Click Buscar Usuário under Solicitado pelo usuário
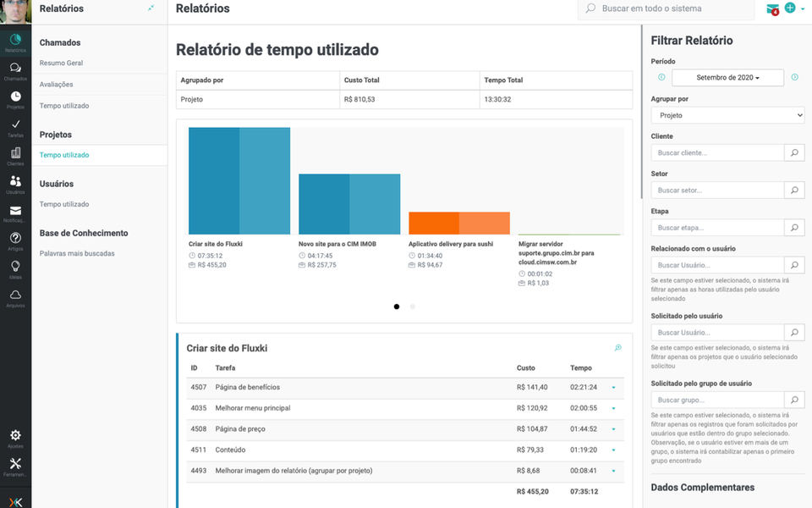Screen dimensions: 812x508 [x=717, y=332]
